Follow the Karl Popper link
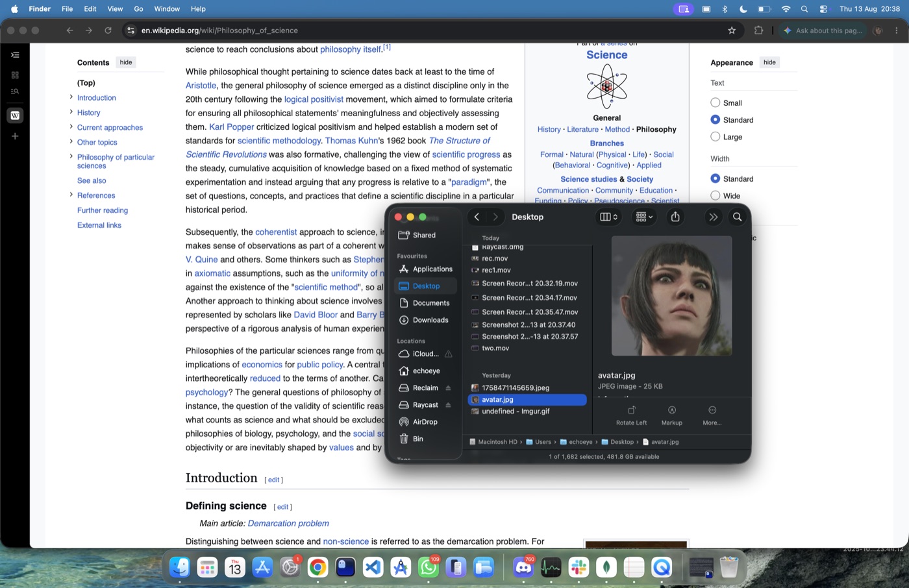909x588 pixels. (231, 127)
